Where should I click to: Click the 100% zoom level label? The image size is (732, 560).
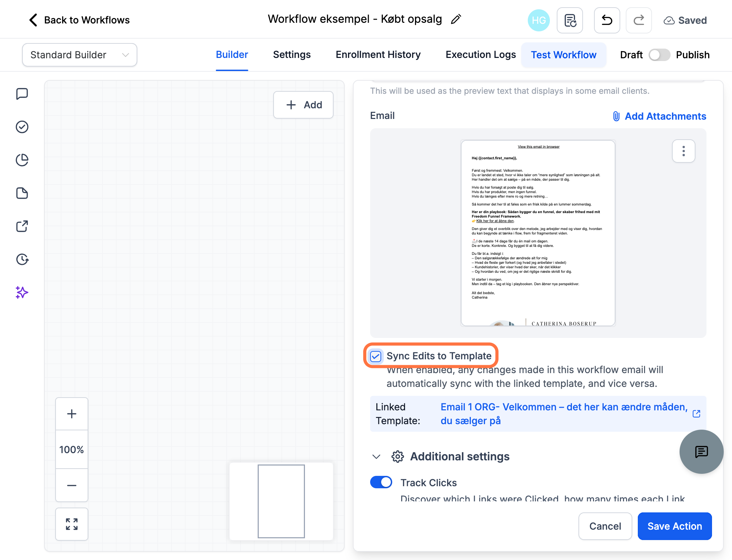point(72,449)
